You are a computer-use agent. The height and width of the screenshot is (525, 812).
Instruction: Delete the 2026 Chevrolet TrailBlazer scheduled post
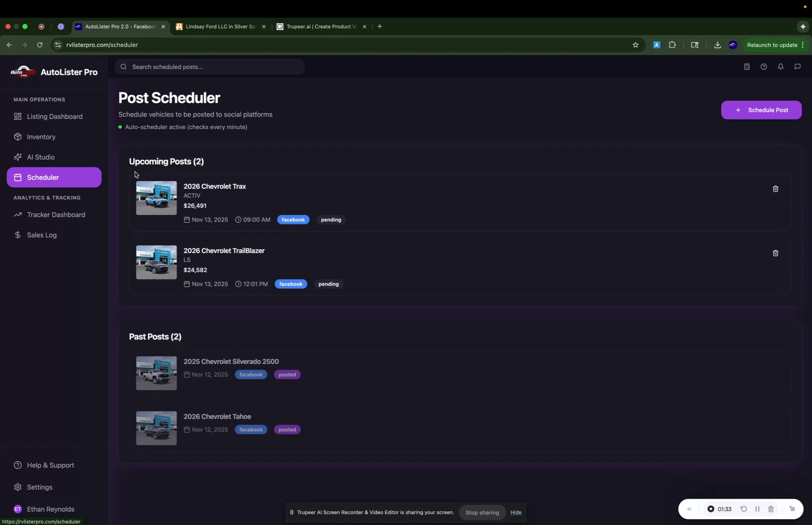click(775, 253)
